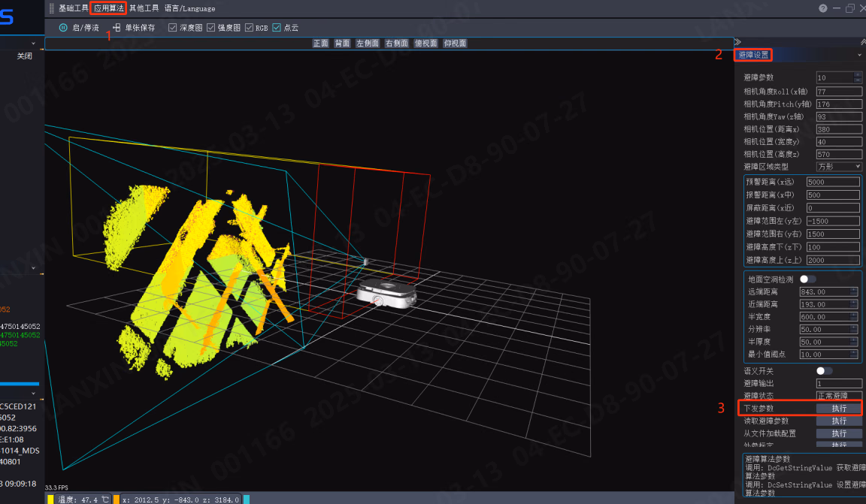Click the 相机位置(距离x) field
Viewport: 866px width, 504px height.
click(839, 129)
